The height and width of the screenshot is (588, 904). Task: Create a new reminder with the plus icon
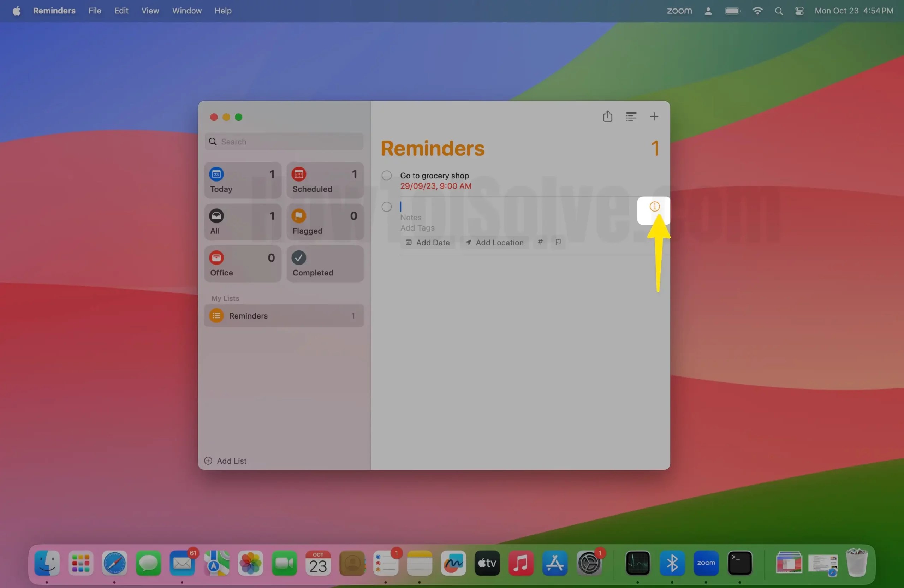point(654,116)
